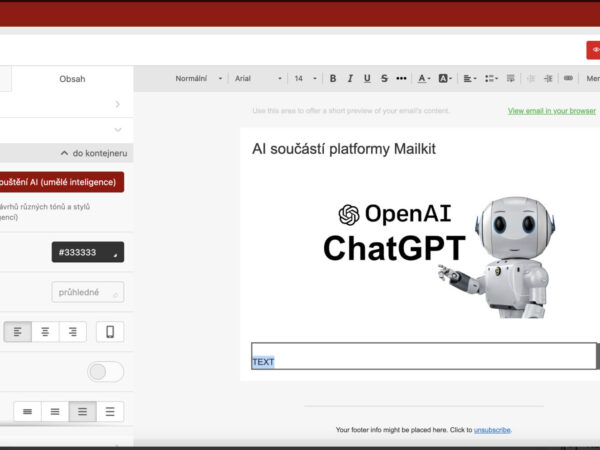Switch to the Obsah tab

(x=72, y=79)
